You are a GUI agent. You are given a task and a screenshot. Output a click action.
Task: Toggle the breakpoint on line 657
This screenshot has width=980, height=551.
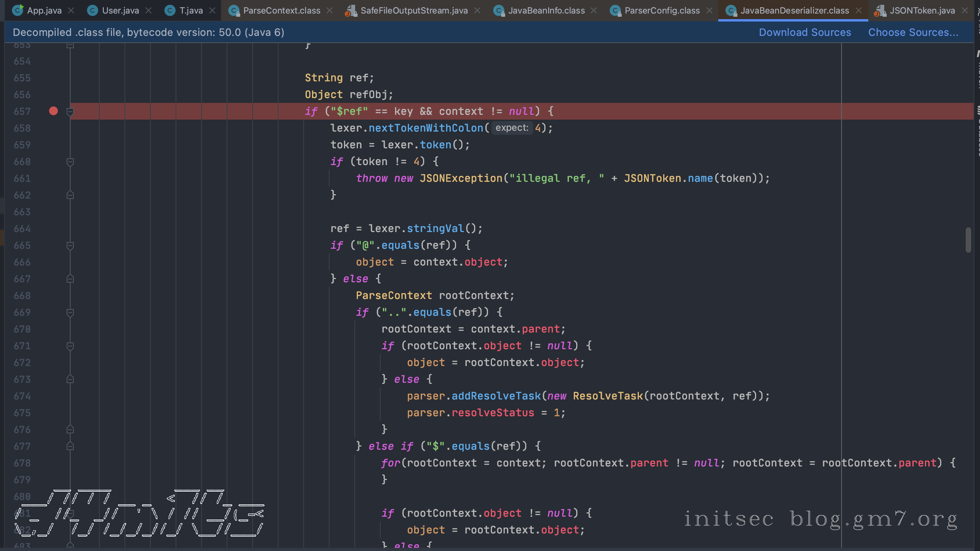tap(53, 111)
